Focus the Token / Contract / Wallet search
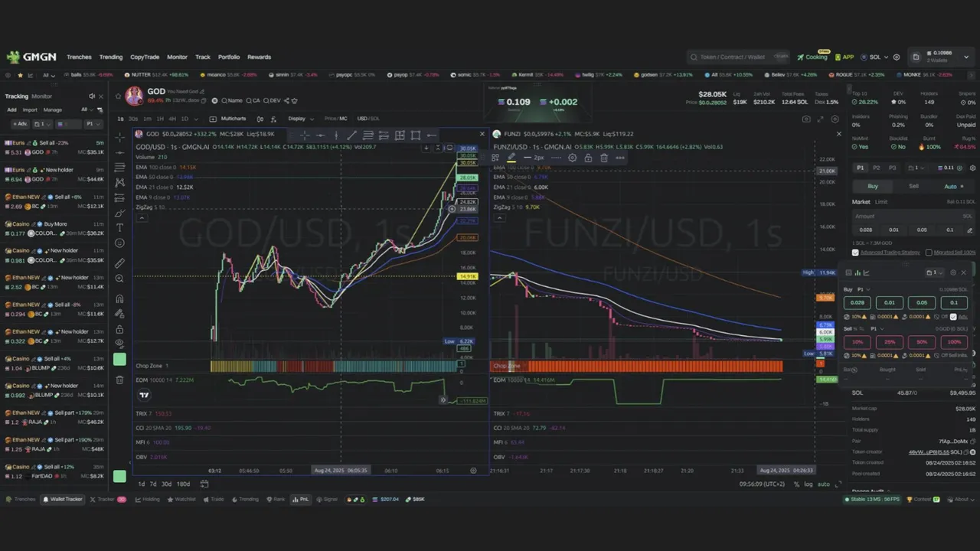 pos(739,57)
